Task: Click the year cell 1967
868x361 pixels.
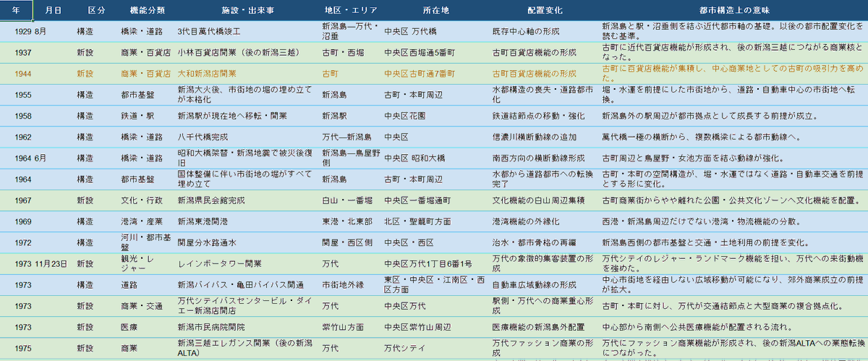Action: pos(16,200)
